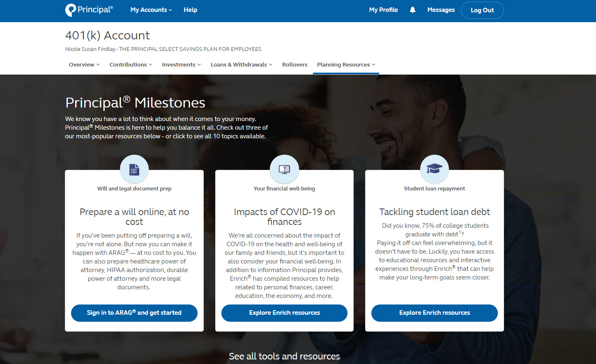
Task: Go to the Rollovers tab
Action: [x=295, y=64]
